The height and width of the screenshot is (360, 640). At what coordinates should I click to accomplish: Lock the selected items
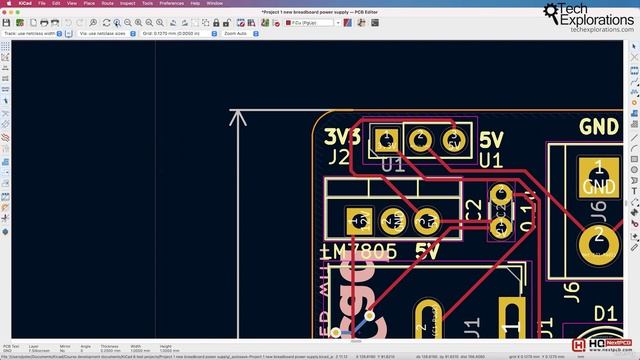(x=216, y=23)
